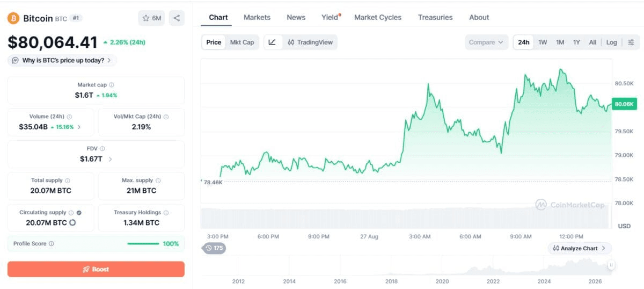Click 2018 on the range navigator timeline
The height and width of the screenshot is (289, 644).
tap(391, 281)
